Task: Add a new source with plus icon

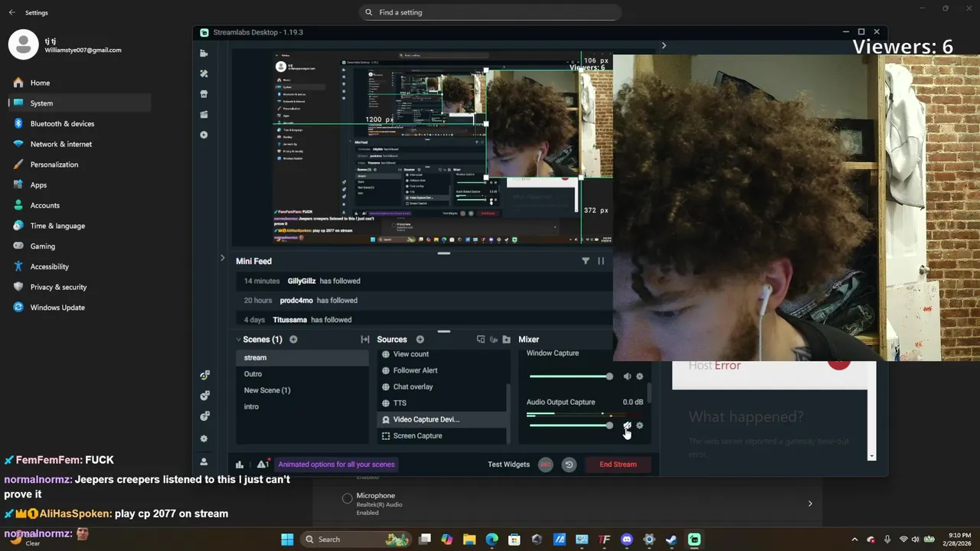Action: pos(420,339)
